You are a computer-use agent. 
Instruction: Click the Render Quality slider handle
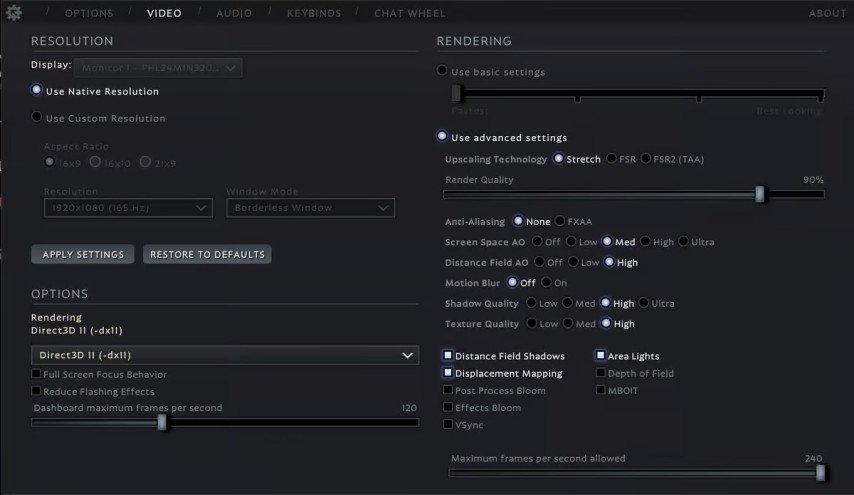pyautogui.click(x=760, y=194)
